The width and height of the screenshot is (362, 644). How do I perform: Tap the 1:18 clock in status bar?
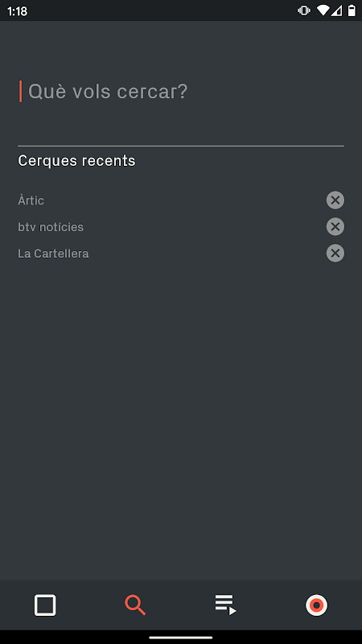17,11
